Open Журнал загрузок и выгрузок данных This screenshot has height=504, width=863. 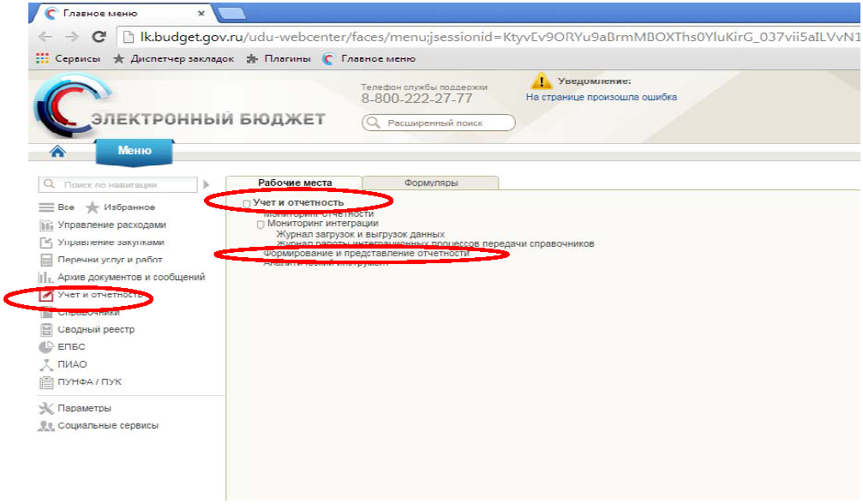click(360, 234)
